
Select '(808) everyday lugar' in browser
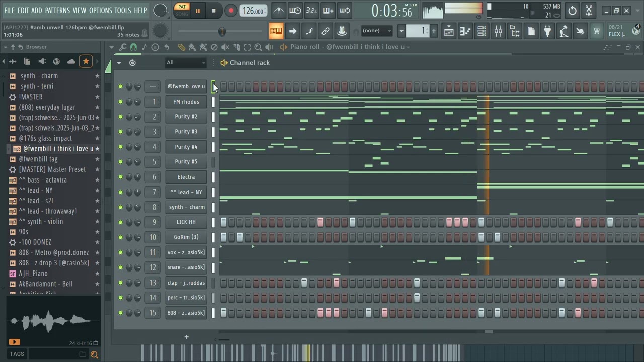(x=47, y=107)
